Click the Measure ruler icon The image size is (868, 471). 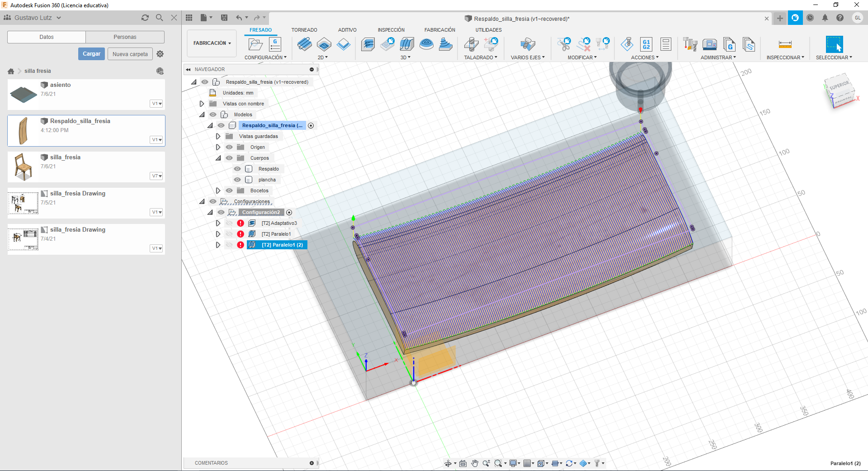click(x=785, y=44)
